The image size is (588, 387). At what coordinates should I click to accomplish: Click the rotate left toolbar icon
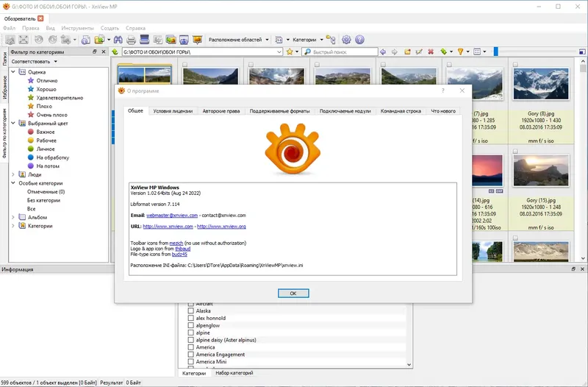(x=39, y=40)
